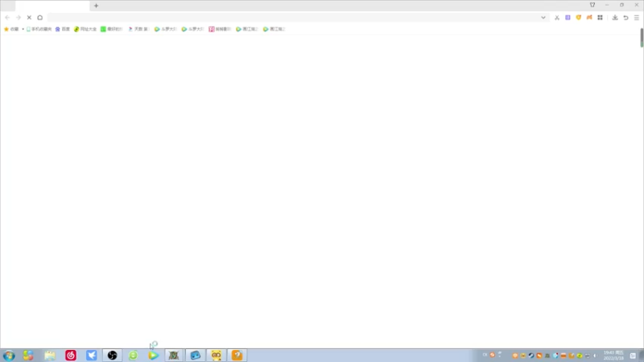Open the 手机收藏夹 bookmark
This screenshot has width=644, height=362.
39,29
